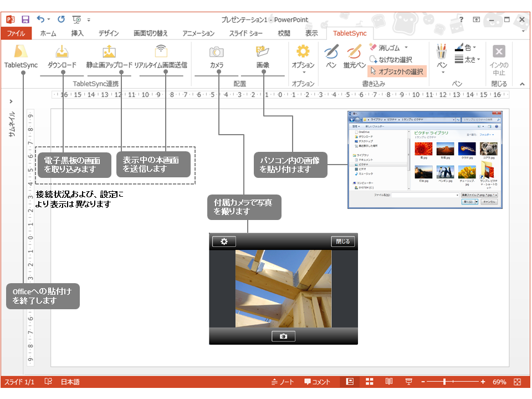Select the 蛍光ペン highlighter tool
The image size is (532, 399).
point(354,56)
